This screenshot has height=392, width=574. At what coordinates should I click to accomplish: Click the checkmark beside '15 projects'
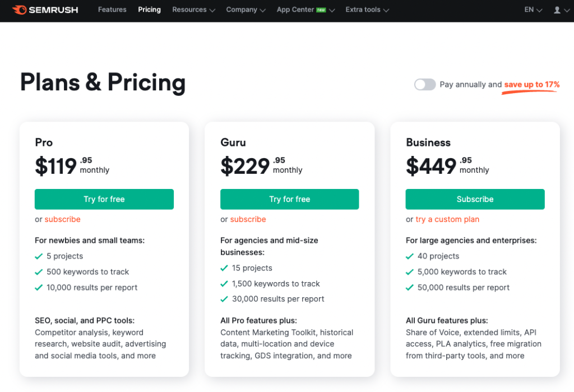click(x=224, y=268)
